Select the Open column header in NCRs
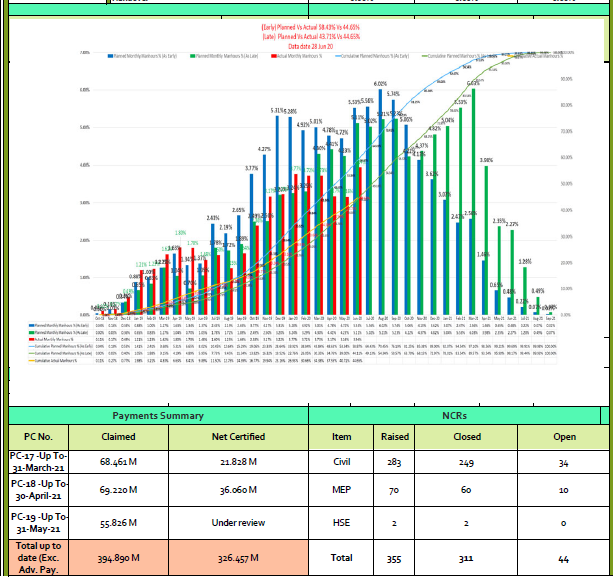613x577 pixels. click(x=564, y=436)
